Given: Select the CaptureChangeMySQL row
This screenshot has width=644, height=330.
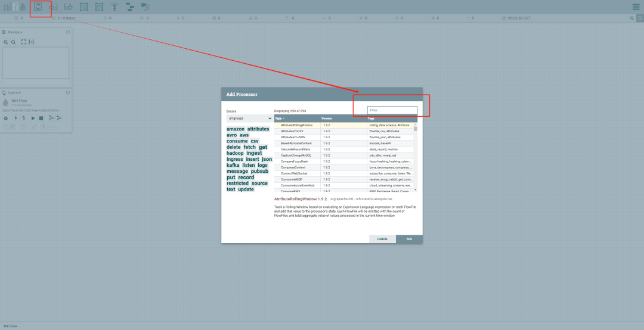Looking at the screenshot, I should pos(344,155).
